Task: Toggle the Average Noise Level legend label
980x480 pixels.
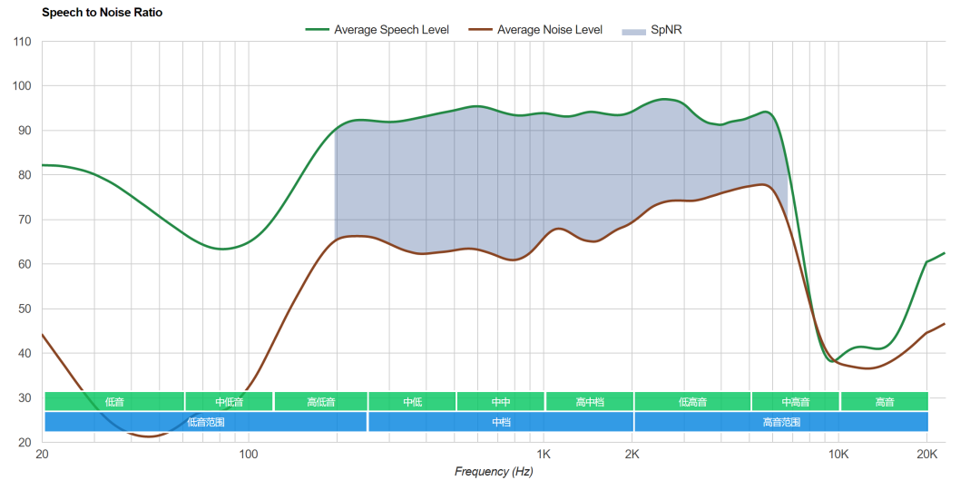Action: tap(549, 30)
